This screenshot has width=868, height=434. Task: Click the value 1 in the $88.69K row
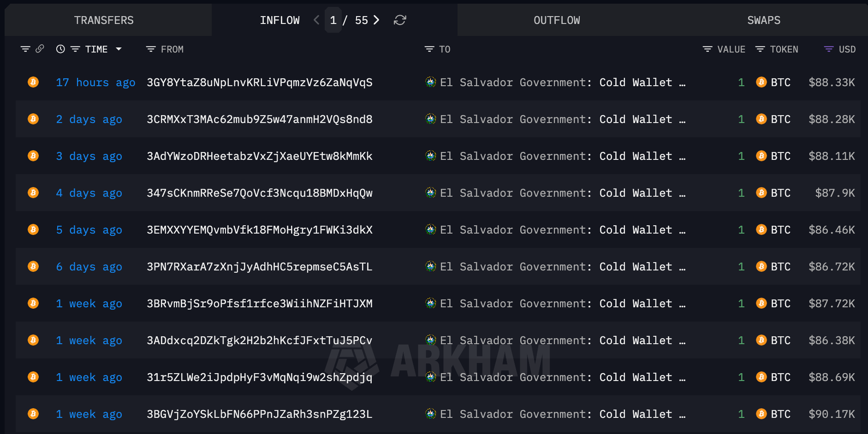pos(741,377)
